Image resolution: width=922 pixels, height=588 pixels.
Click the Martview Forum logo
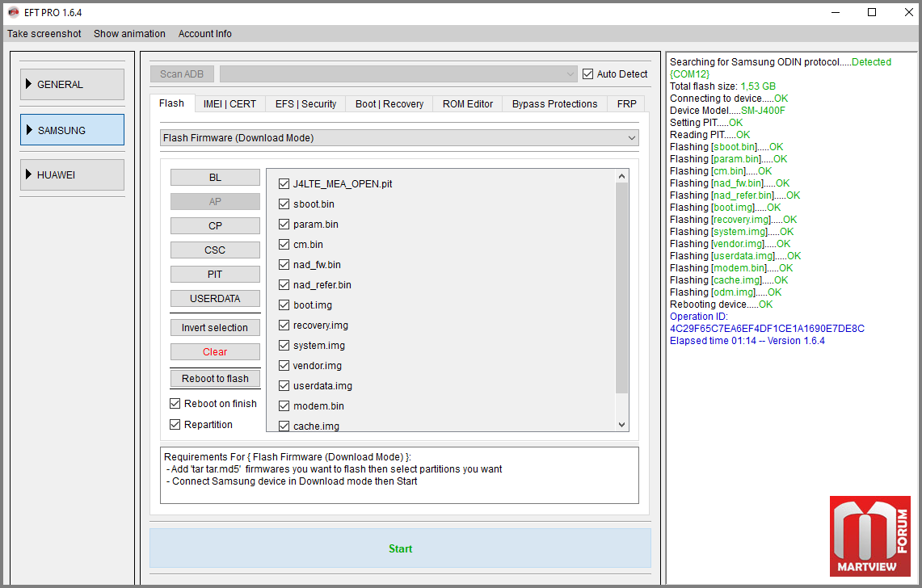pyautogui.click(x=869, y=535)
